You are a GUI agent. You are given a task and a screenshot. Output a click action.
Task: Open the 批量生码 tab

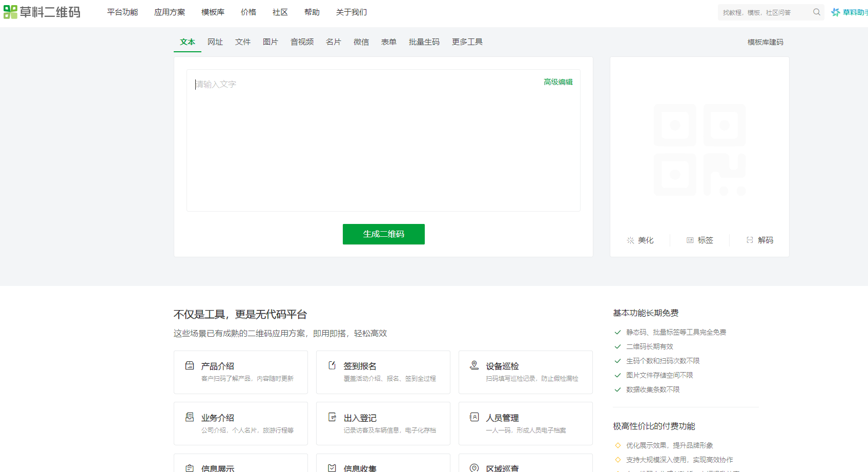(x=424, y=42)
